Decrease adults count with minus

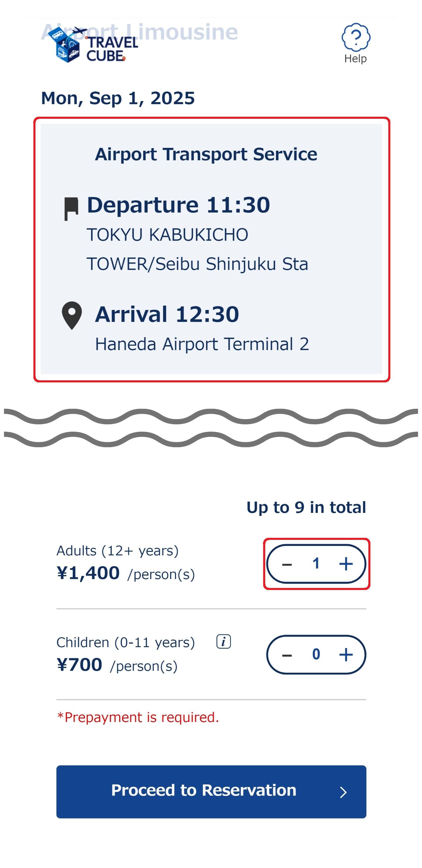click(287, 564)
